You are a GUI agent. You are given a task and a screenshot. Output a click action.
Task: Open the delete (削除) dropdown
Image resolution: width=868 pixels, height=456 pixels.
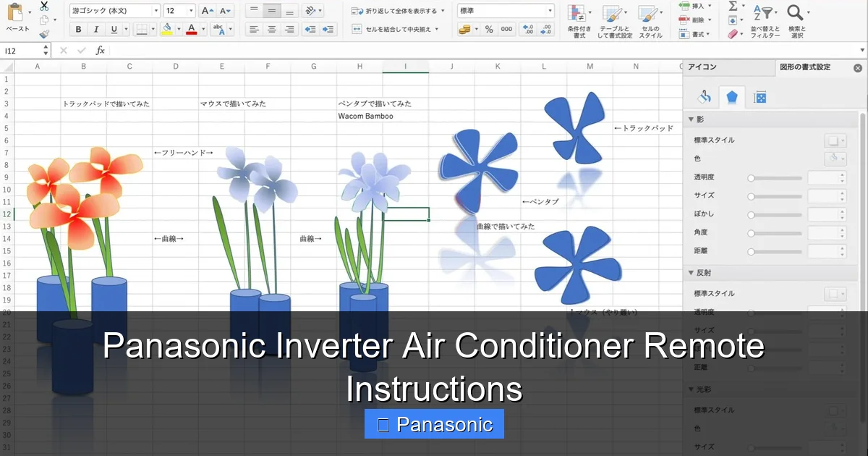pos(696,20)
